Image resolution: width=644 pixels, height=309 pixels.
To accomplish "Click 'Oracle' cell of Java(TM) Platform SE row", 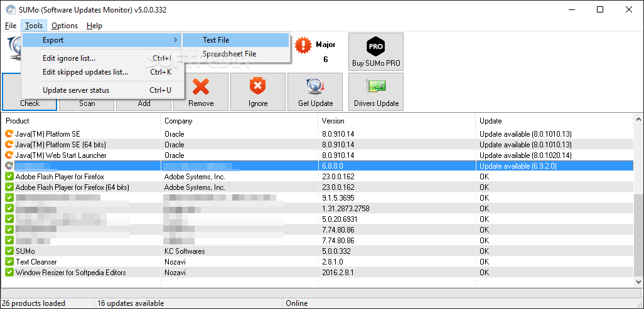I will 174,134.
